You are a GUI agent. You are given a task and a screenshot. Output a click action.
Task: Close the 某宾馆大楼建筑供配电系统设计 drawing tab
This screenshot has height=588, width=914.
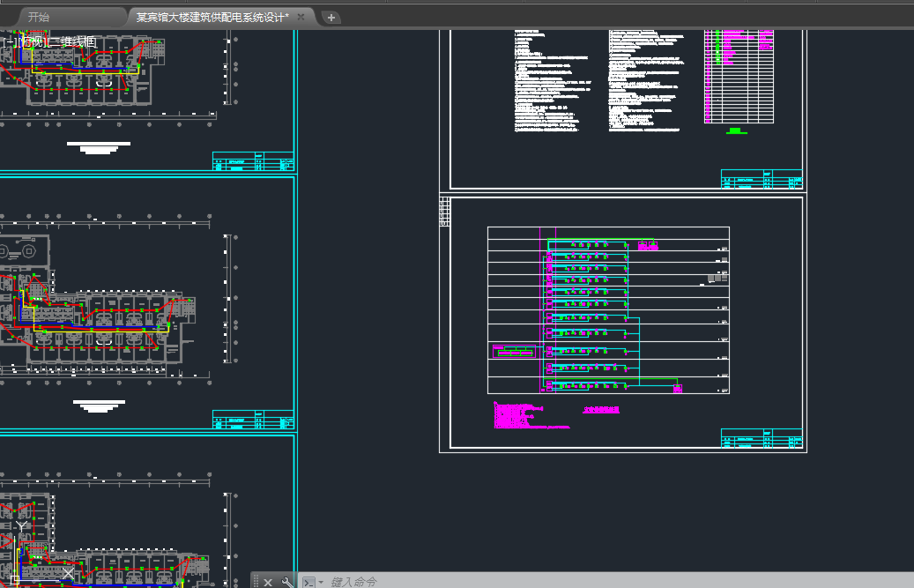301,17
